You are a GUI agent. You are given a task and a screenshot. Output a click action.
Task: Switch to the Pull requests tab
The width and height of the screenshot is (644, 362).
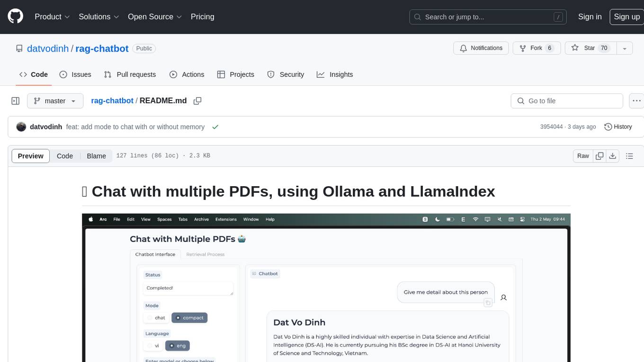pyautogui.click(x=130, y=74)
